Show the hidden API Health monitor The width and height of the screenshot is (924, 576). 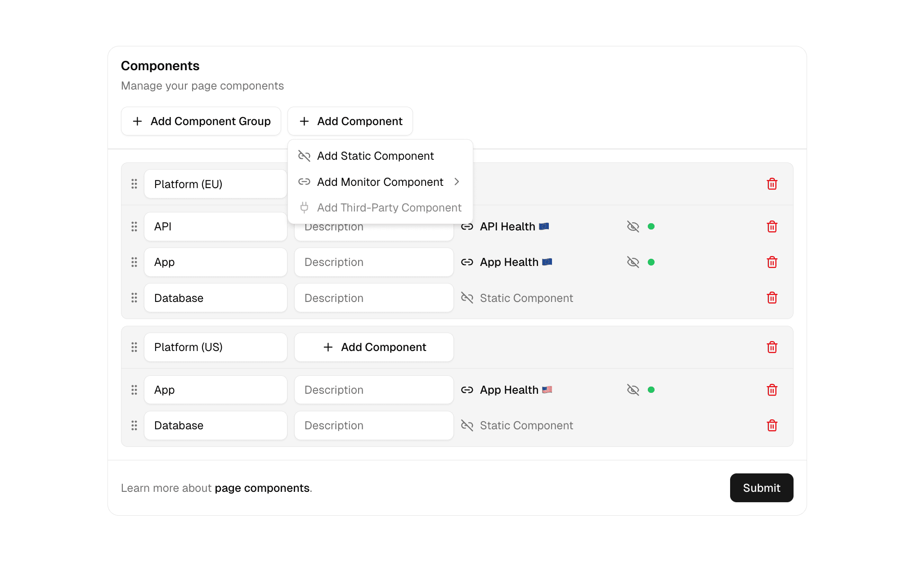[x=633, y=226]
